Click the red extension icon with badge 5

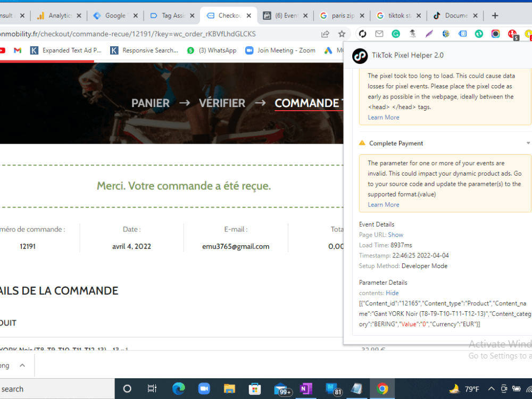[513, 34]
